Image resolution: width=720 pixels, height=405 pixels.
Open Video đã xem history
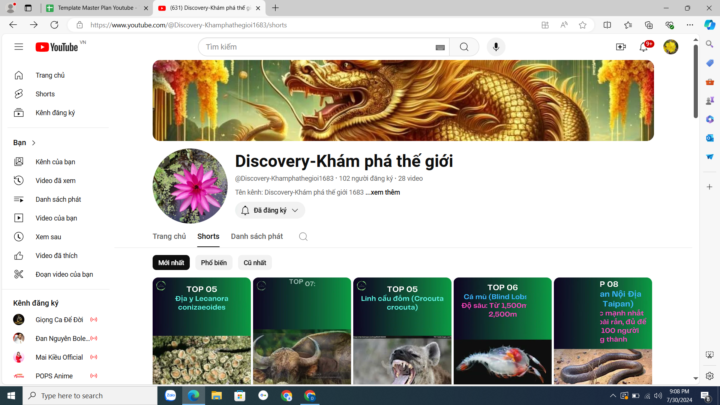click(x=55, y=180)
